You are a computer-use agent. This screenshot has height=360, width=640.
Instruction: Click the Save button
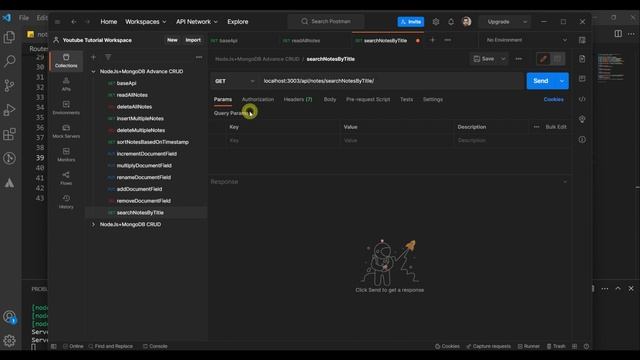point(484,59)
